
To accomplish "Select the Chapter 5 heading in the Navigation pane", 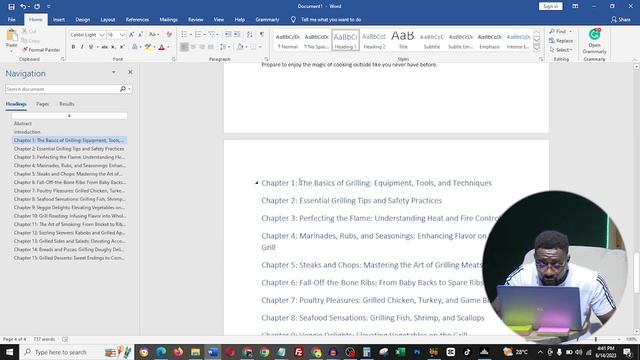I will pyautogui.click(x=69, y=174).
